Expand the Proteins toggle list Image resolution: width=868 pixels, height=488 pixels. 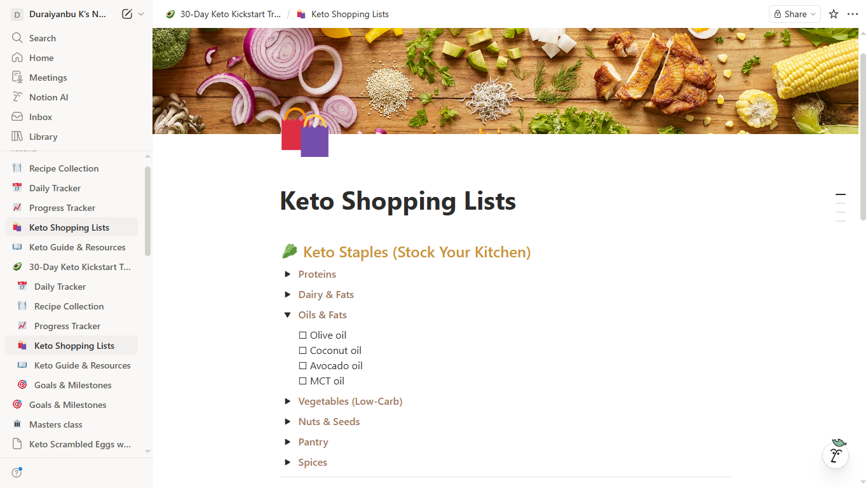[x=288, y=274]
